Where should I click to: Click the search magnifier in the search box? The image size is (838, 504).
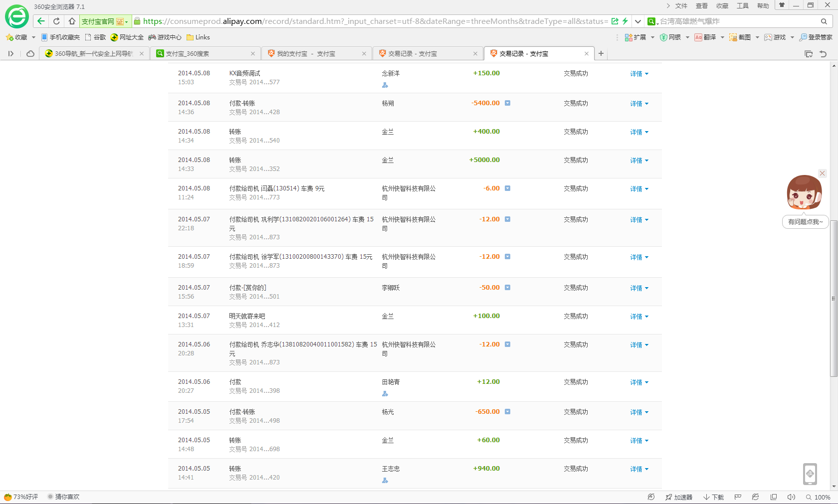click(x=824, y=21)
